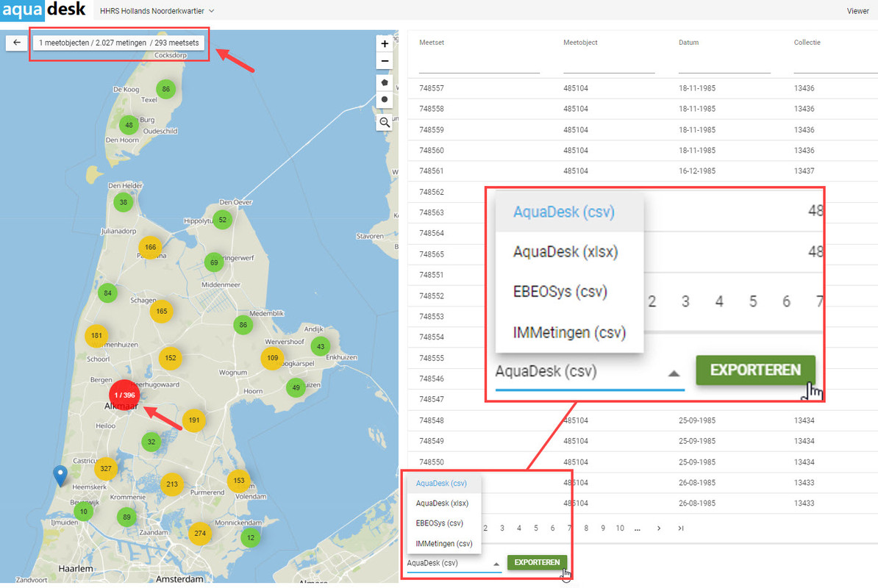Open the small export format dropdown beside the bottom EXPORTEREN button
Viewport: 878px width, 588px height.
point(454,564)
